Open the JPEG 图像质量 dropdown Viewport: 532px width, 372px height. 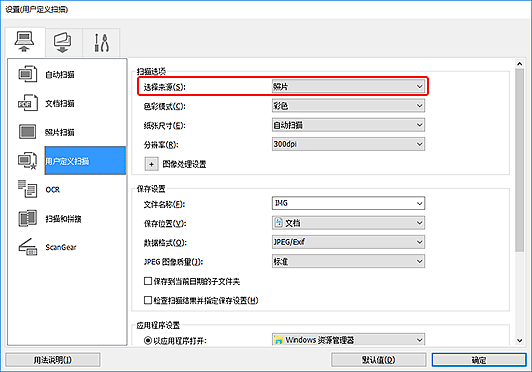pos(348,261)
